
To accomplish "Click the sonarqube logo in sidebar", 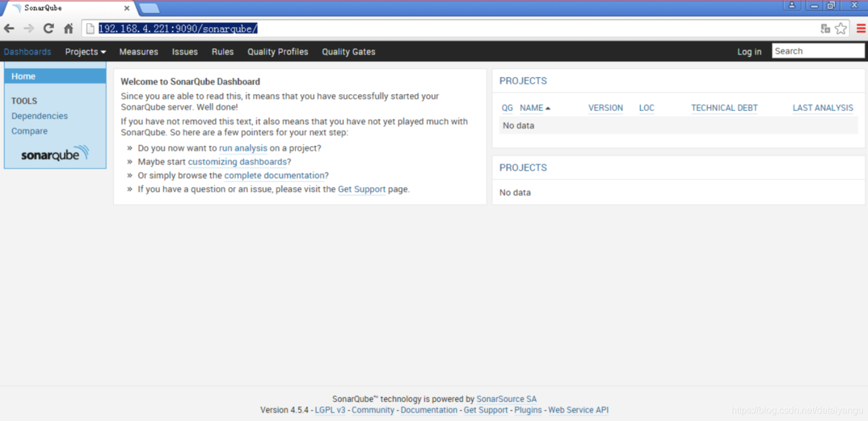I will tap(55, 154).
